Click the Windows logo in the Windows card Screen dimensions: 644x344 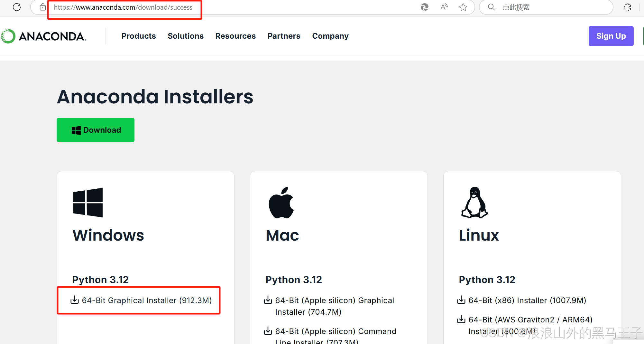point(88,203)
